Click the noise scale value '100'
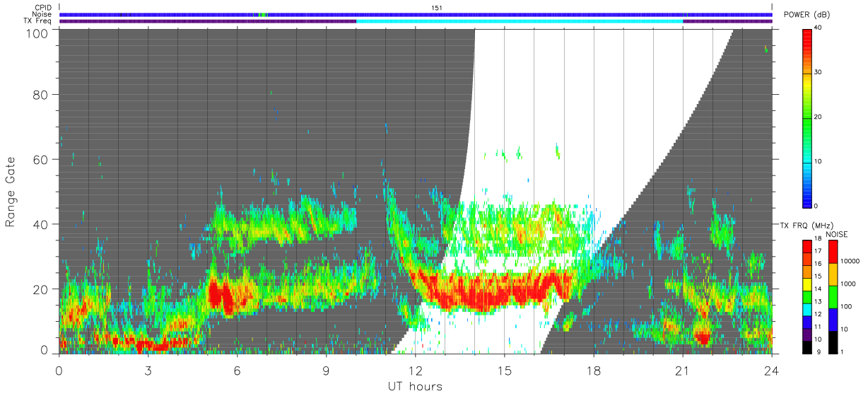Screen dimensions: 868x401 click(847, 306)
